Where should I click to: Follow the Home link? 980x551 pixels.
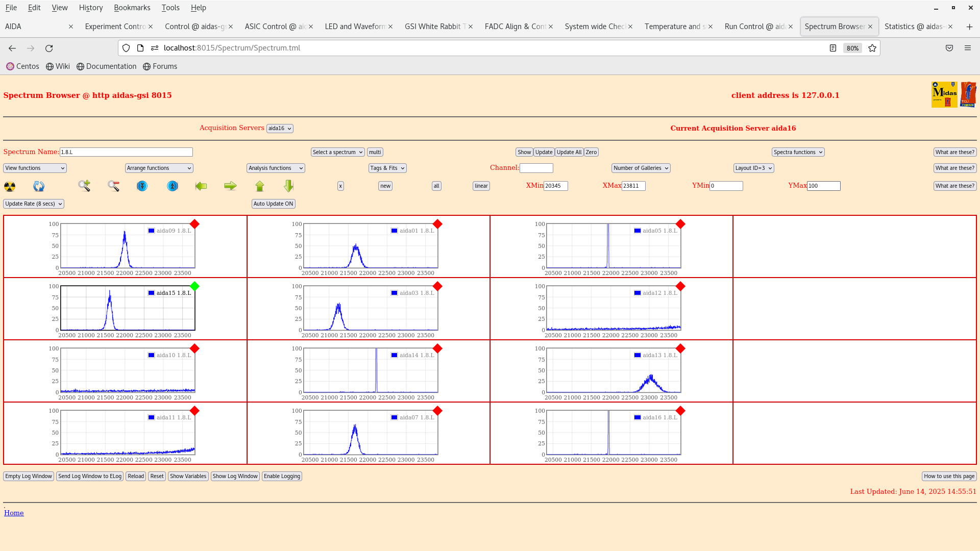[14, 513]
